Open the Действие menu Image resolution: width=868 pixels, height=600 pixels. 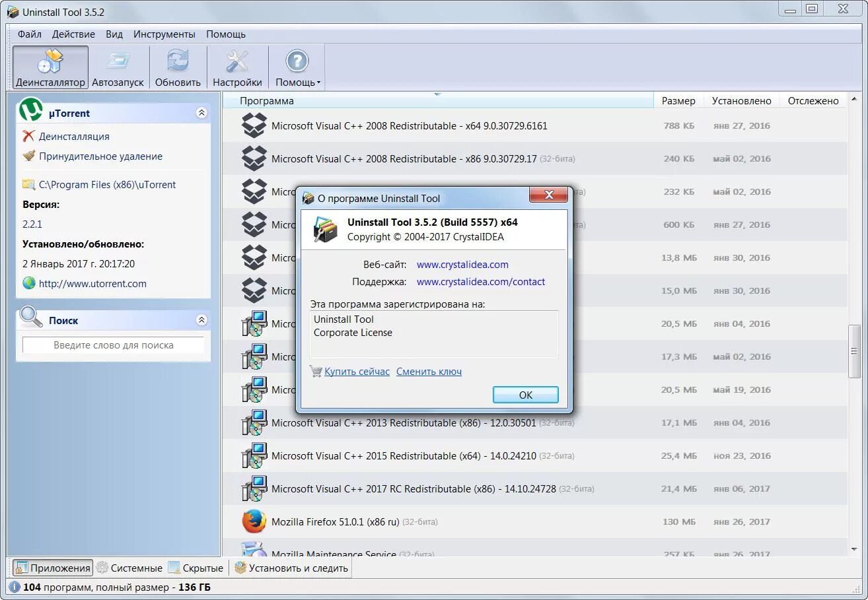pyautogui.click(x=73, y=34)
